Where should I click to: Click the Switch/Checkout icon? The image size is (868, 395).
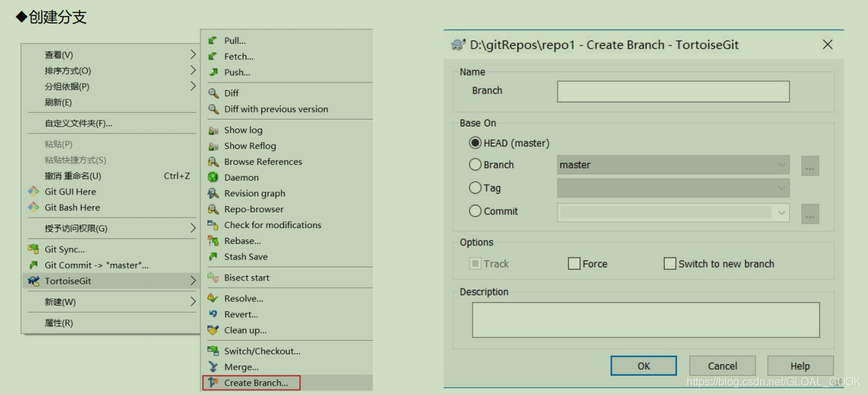(213, 351)
